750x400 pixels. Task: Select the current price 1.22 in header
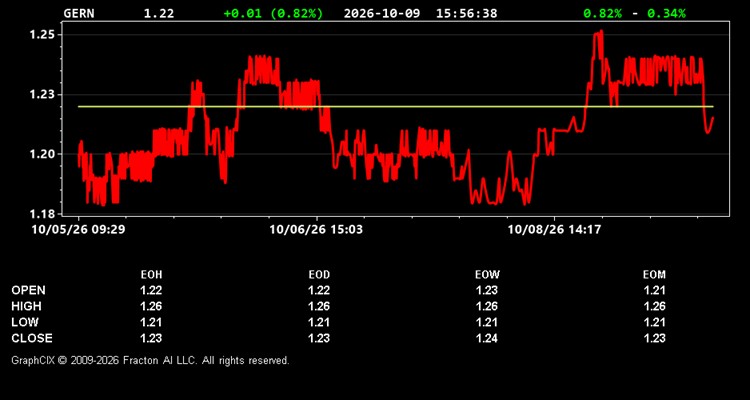(x=159, y=13)
